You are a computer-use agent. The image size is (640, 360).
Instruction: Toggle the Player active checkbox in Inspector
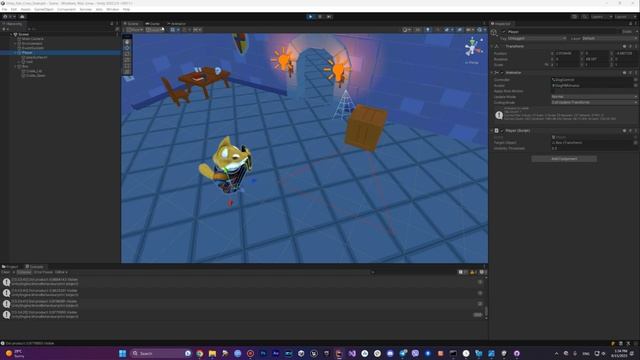click(x=504, y=32)
